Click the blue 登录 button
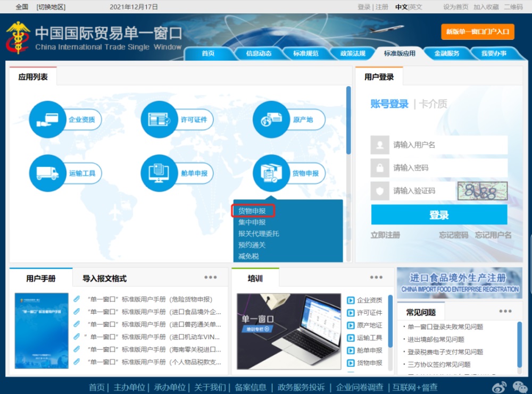The image size is (532, 394). point(439,215)
